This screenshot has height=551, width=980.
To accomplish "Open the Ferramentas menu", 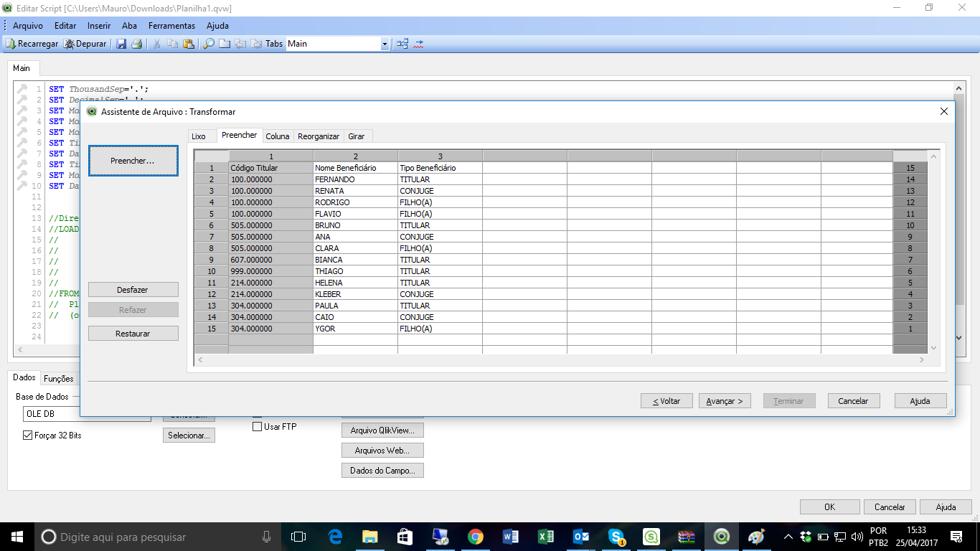I will [x=171, y=25].
